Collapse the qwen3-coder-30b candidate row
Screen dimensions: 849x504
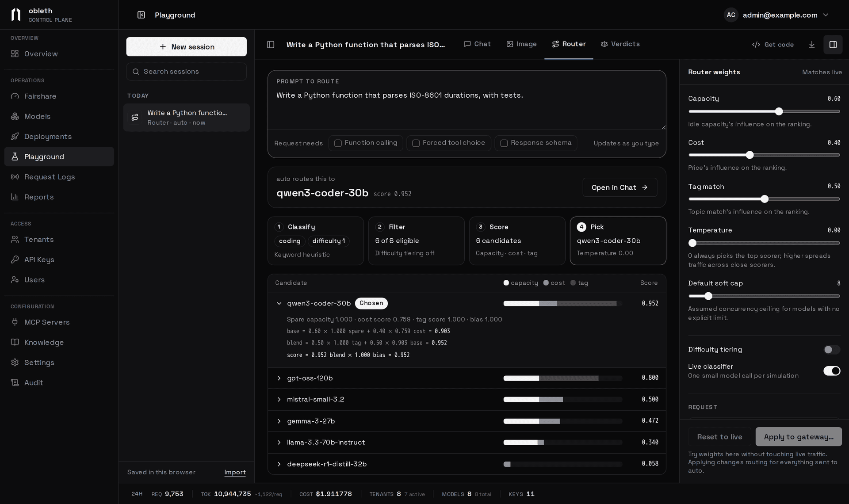point(279,304)
